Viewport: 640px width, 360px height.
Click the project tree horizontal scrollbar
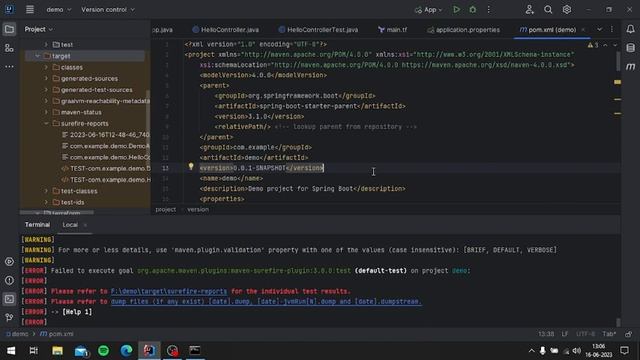57,212
